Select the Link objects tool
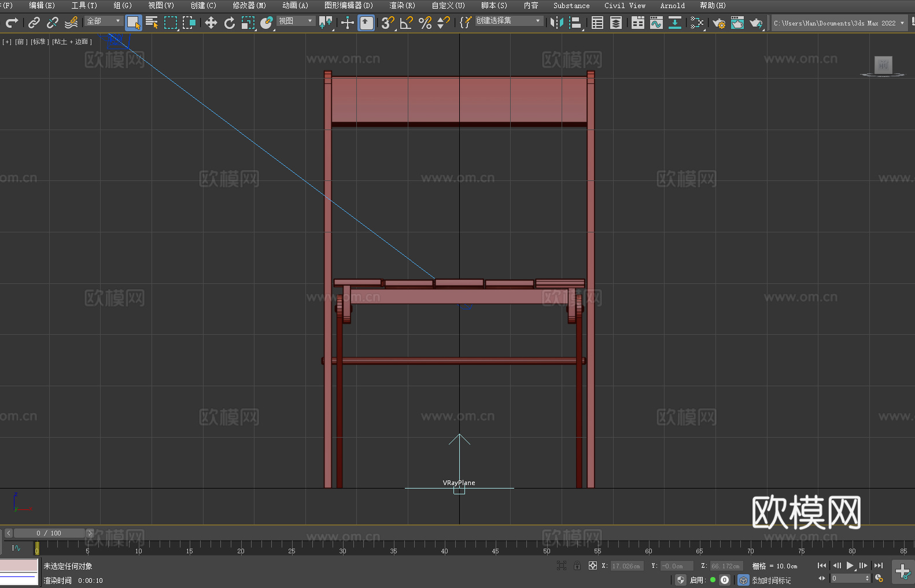Image resolution: width=915 pixels, height=588 pixels. [x=34, y=23]
